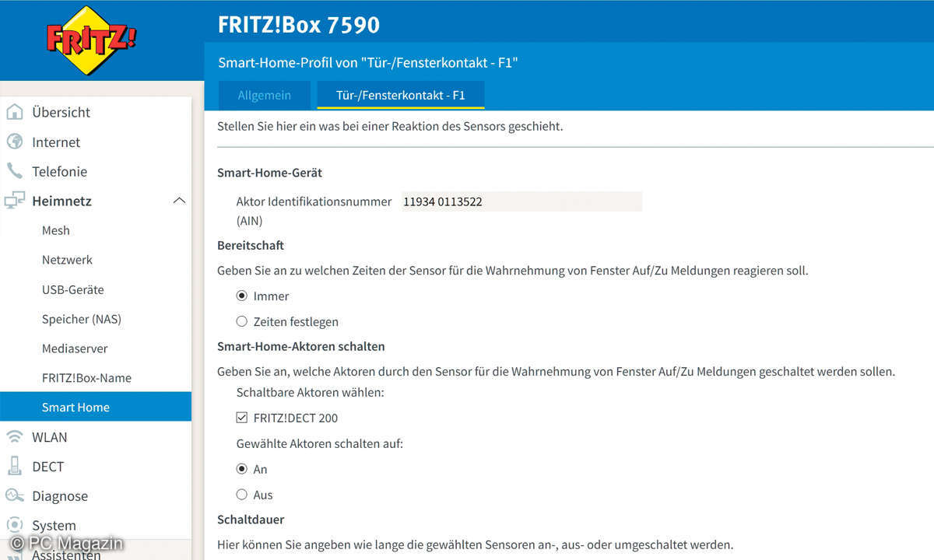Click the Telefonie phone icon

point(14,171)
